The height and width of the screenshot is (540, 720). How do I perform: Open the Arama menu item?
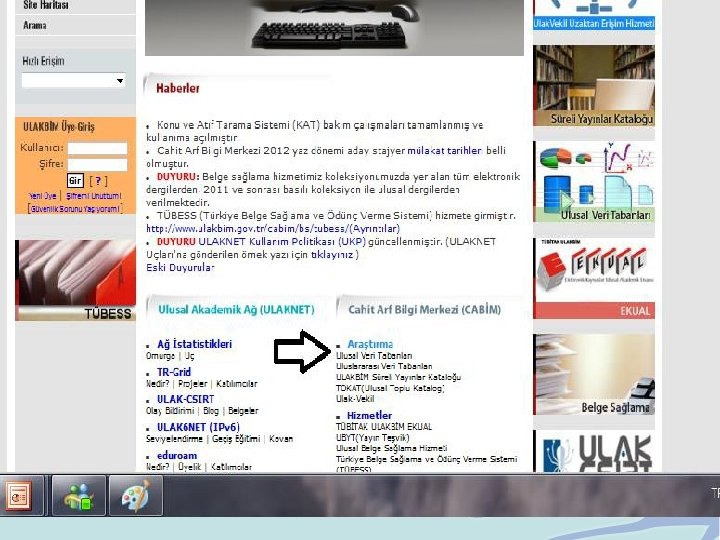coord(34,25)
